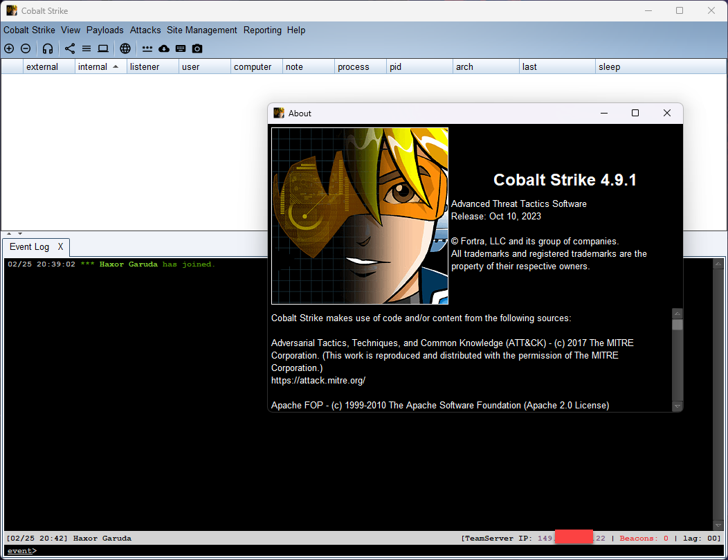
Task: Click the panel split expand down arrow
Action: [20, 233]
